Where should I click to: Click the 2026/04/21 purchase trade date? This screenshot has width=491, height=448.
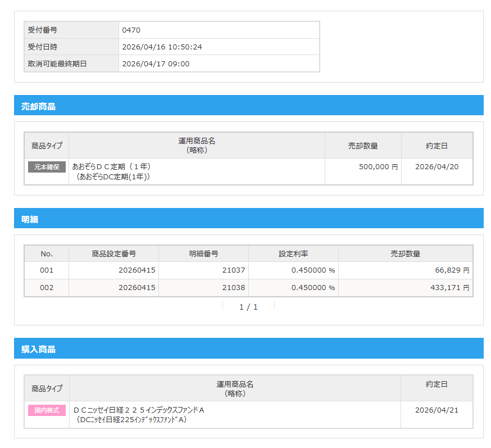[437, 410]
